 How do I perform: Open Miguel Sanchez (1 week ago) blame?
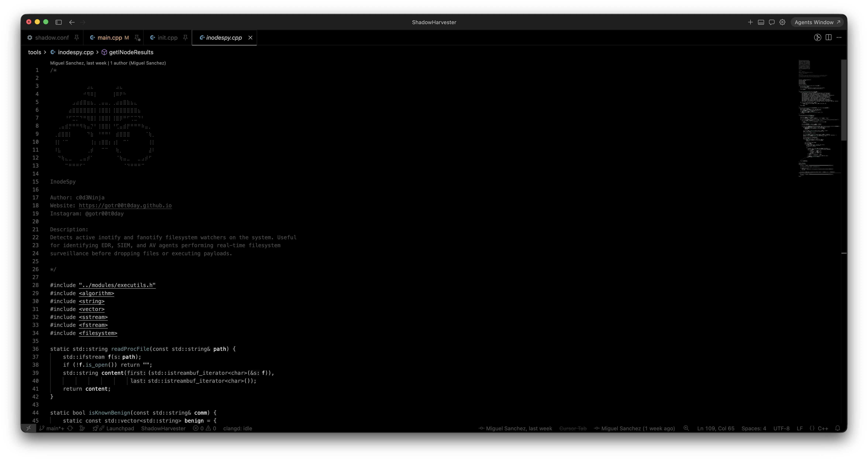point(635,428)
